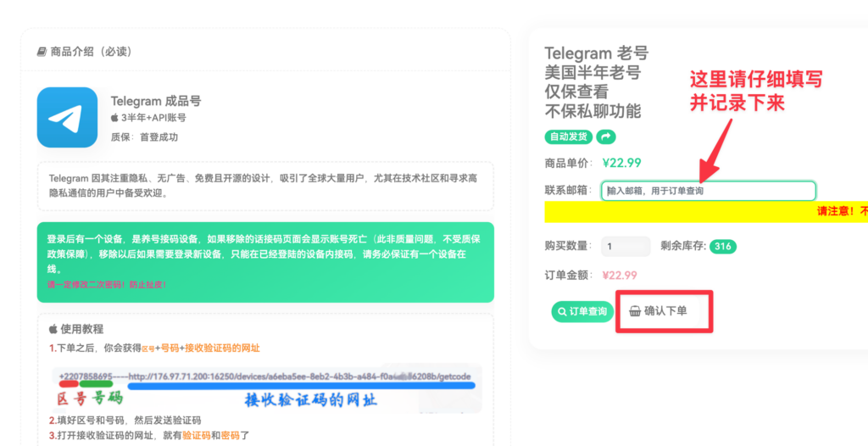Click the 自动发货 green badge

569,137
